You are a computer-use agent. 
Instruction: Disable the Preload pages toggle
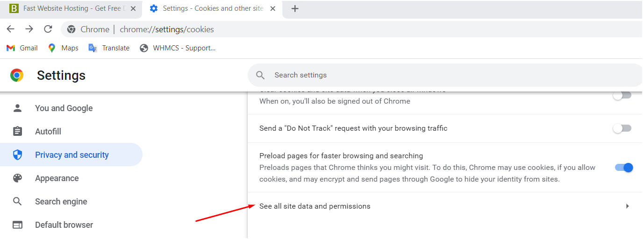(x=624, y=168)
